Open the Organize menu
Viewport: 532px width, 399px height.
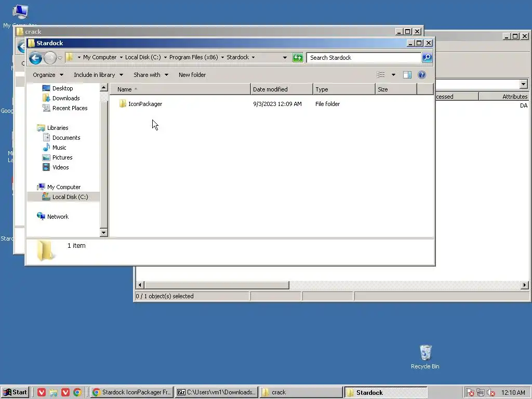(x=48, y=75)
